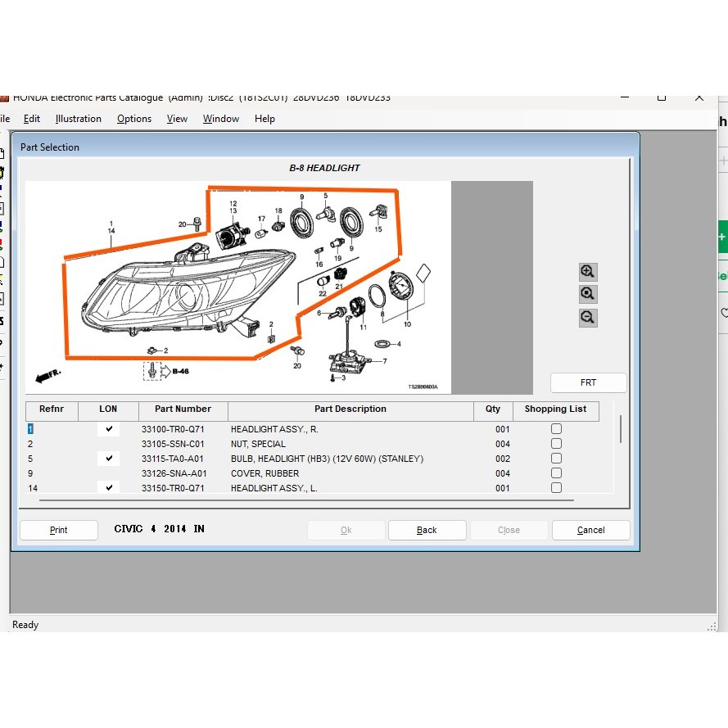Zoom out of the headlight illustration
Viewport: 728px width, 728px height.
[587, 318]
